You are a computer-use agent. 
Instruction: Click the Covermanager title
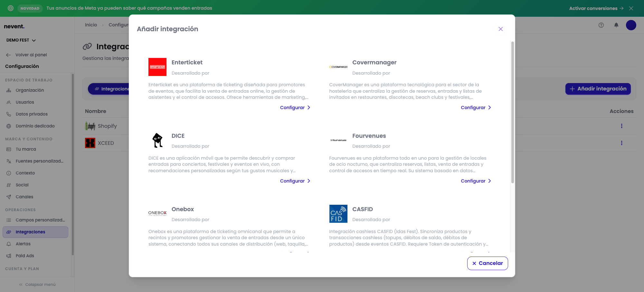(x=374, y=62)
